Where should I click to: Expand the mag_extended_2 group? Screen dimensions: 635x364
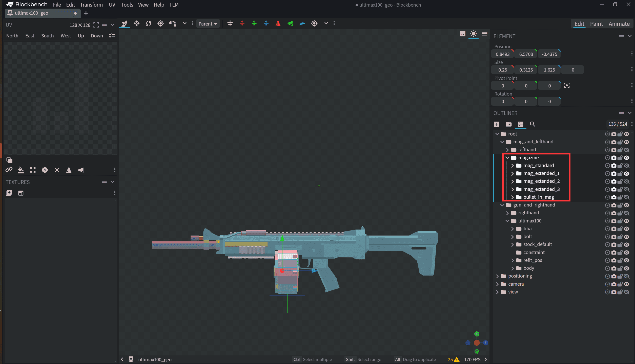513,181
